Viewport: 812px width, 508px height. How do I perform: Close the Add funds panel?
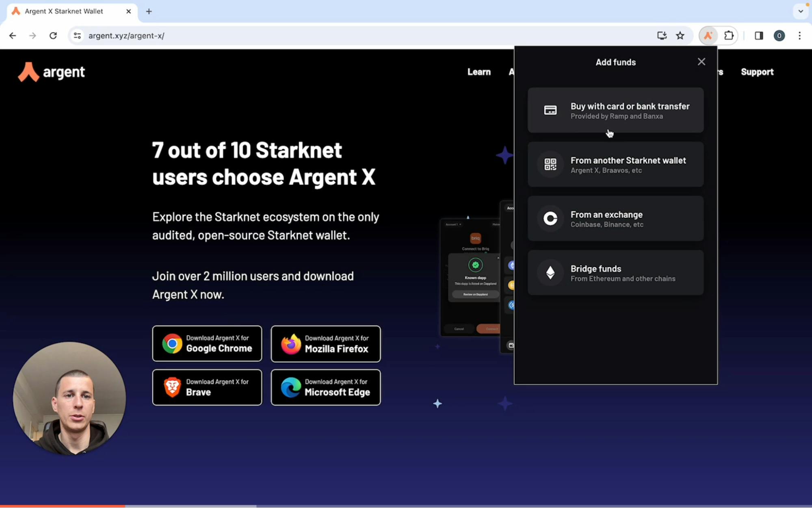701,62
